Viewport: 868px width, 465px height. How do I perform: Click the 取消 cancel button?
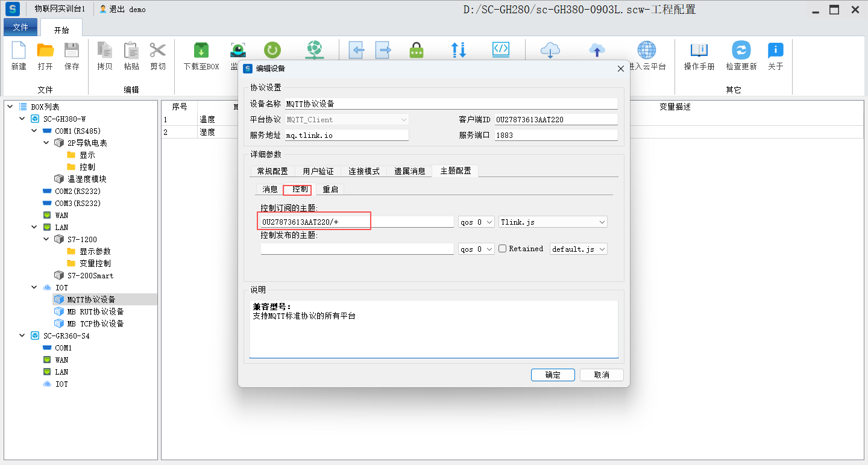click(x=601, y=375)
